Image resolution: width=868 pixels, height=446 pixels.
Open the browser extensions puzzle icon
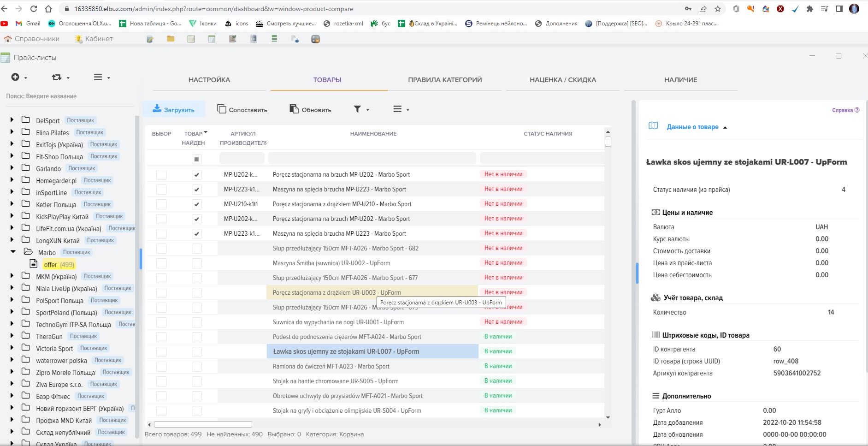click(x=809, y=9)
